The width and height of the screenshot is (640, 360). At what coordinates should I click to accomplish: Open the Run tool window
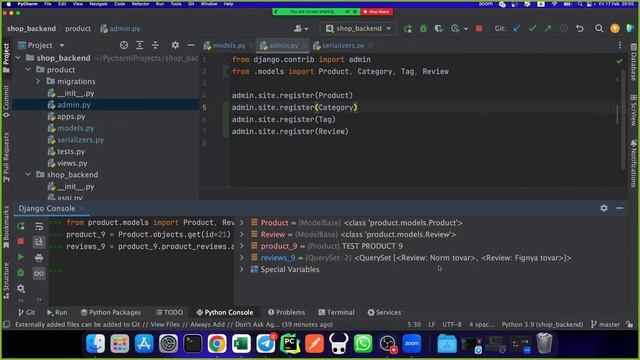[x=57, y=312]
